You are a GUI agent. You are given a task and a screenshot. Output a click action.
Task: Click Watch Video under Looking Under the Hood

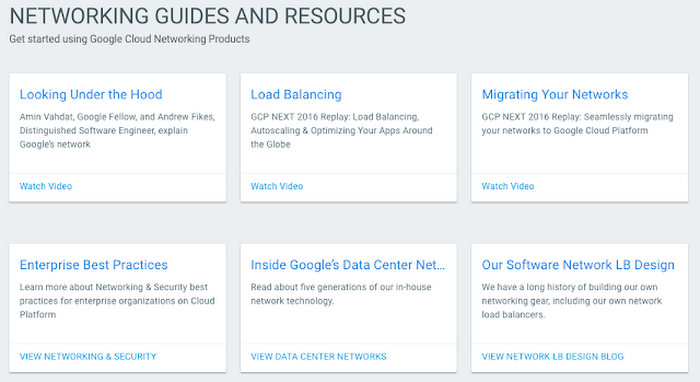(x=46, y=186)
